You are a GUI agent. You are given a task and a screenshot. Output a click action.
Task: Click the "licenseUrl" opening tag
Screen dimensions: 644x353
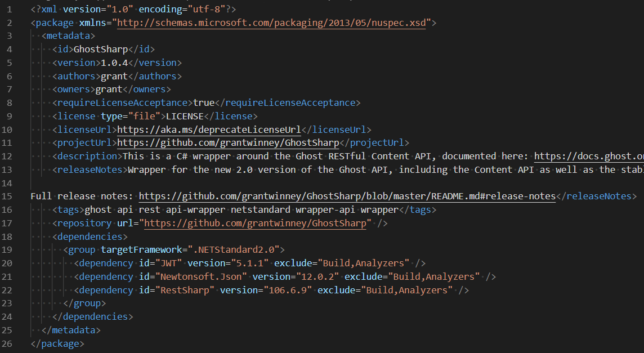(x=84, y=130)
